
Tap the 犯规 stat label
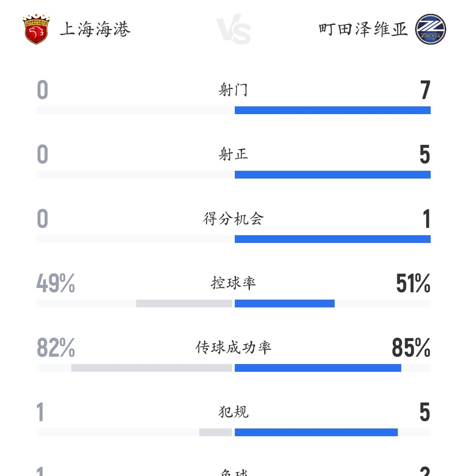(233, 412)
